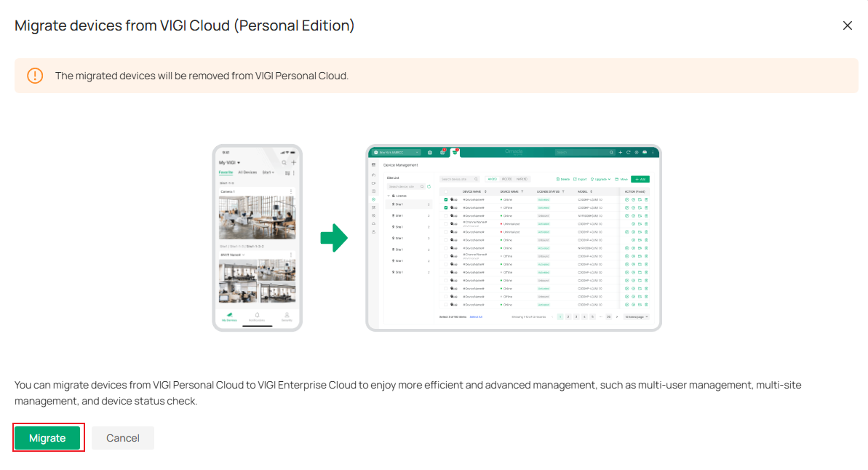Click the 'Migrate devices from VIGI Cloud' title

pyautogui.click(x=184, y=25)
